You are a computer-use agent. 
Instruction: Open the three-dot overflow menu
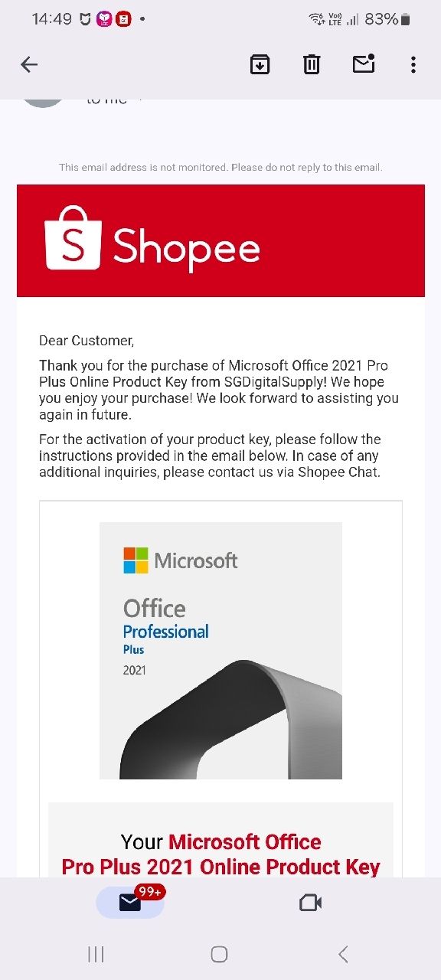click(x=413, y=65)
